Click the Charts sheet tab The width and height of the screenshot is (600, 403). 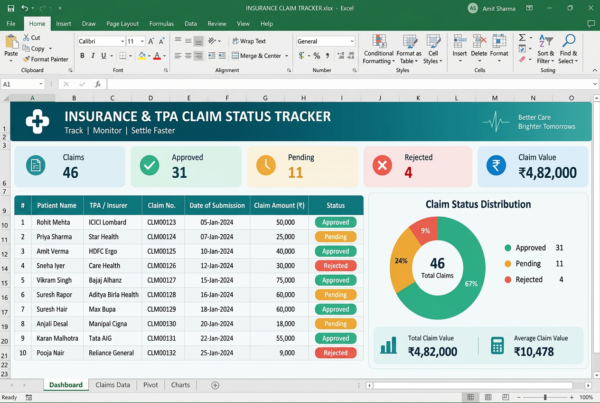180,385
